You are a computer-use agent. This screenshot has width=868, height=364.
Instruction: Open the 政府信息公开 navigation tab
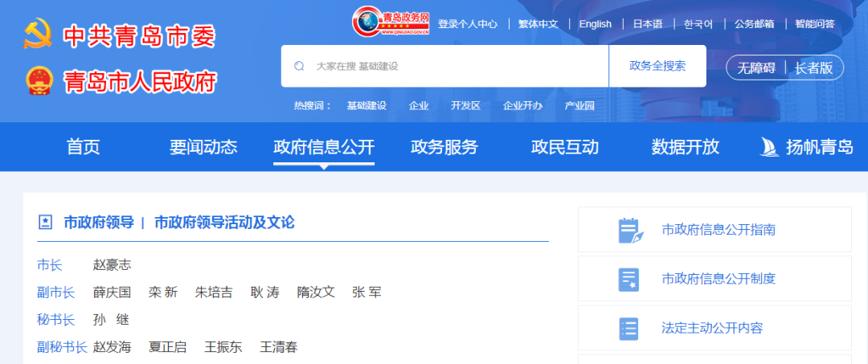pos(323,147)
